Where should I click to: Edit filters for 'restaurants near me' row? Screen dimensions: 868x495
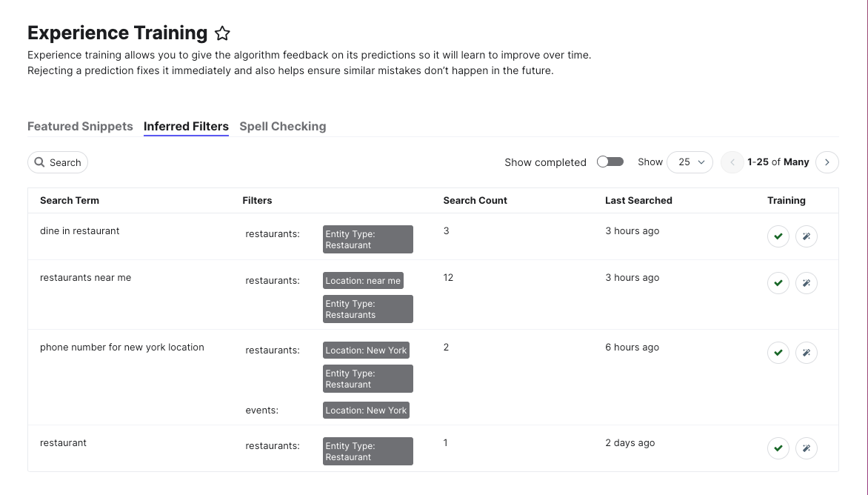point(806,283)
